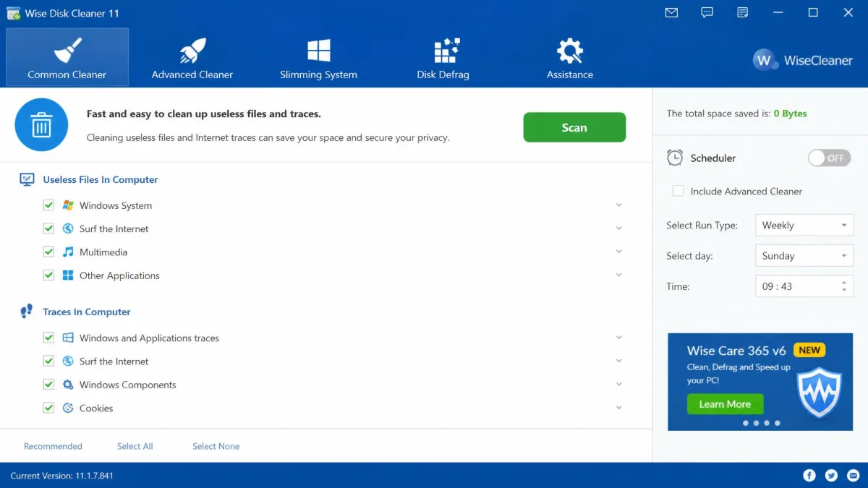This screenshot has width=868, height=488.
Task: Click the Windows Components gear icon
Action: coord(68,385)
